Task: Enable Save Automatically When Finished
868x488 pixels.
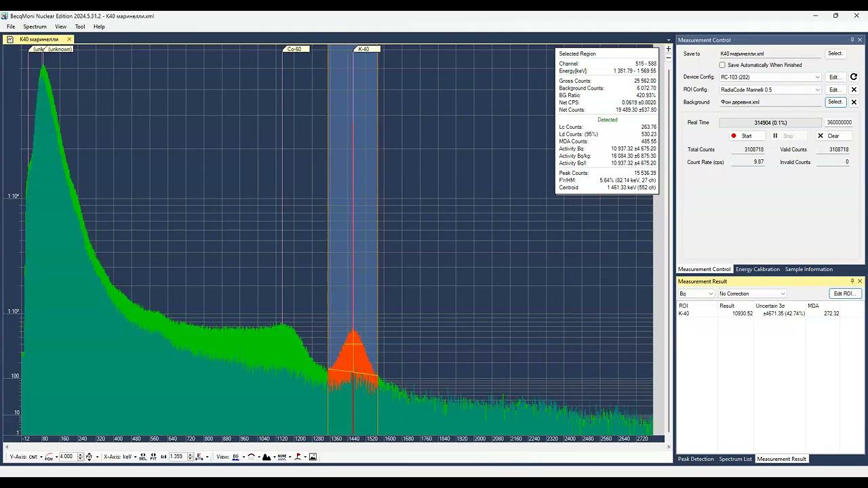Action: tap(722, 65)
